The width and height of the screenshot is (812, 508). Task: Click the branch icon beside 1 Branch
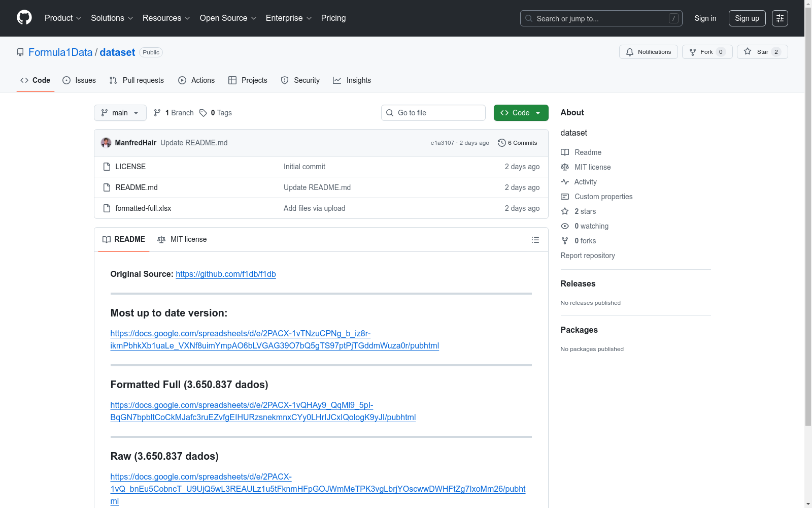click(x=157, y=113)
